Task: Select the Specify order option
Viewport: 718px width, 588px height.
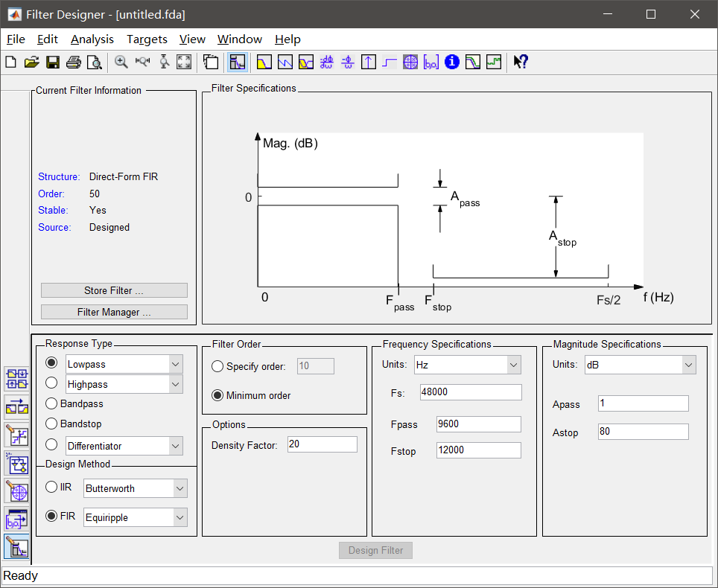Action: [x=217, y=366]
